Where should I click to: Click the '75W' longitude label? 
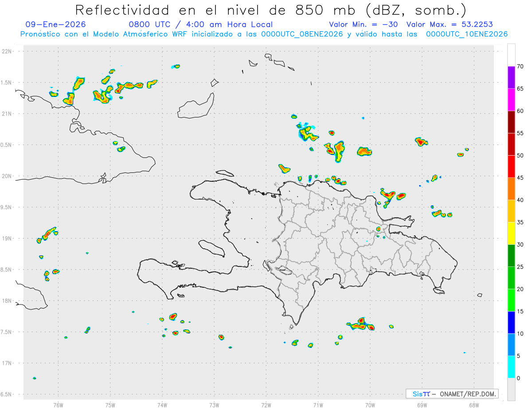tap(110, 405)
